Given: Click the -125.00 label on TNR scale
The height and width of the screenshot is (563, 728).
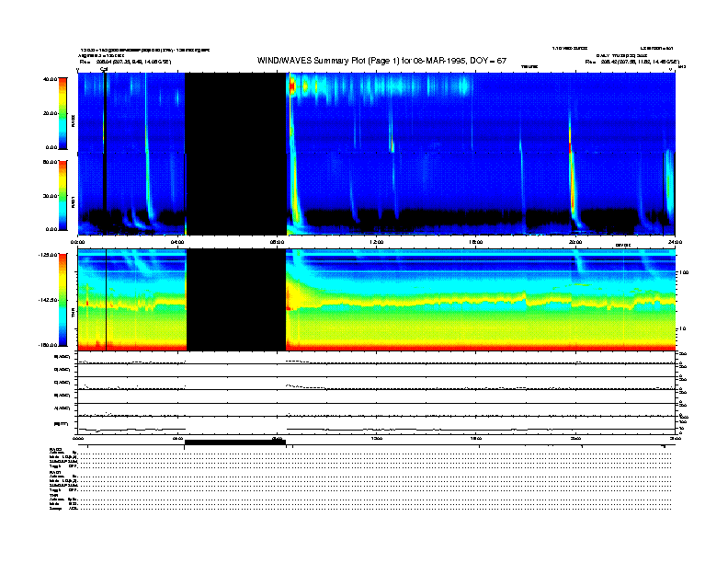Looking at the screenshot, I should [49, 255].
